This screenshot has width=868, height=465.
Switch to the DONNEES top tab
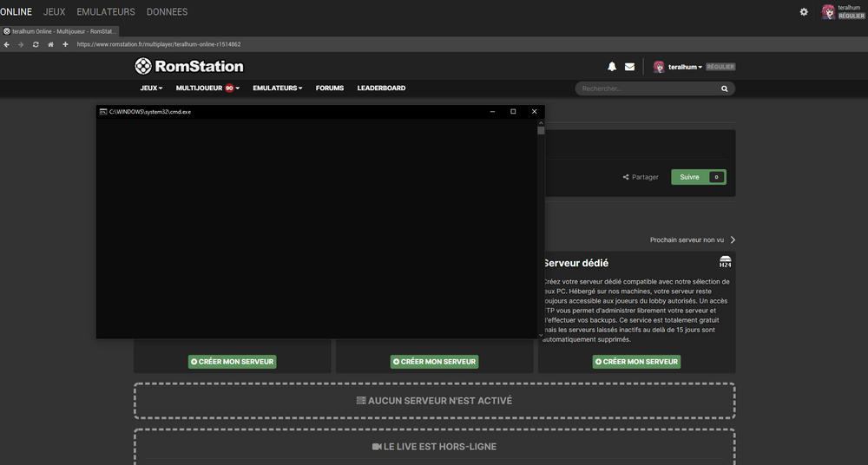(167, 12)
